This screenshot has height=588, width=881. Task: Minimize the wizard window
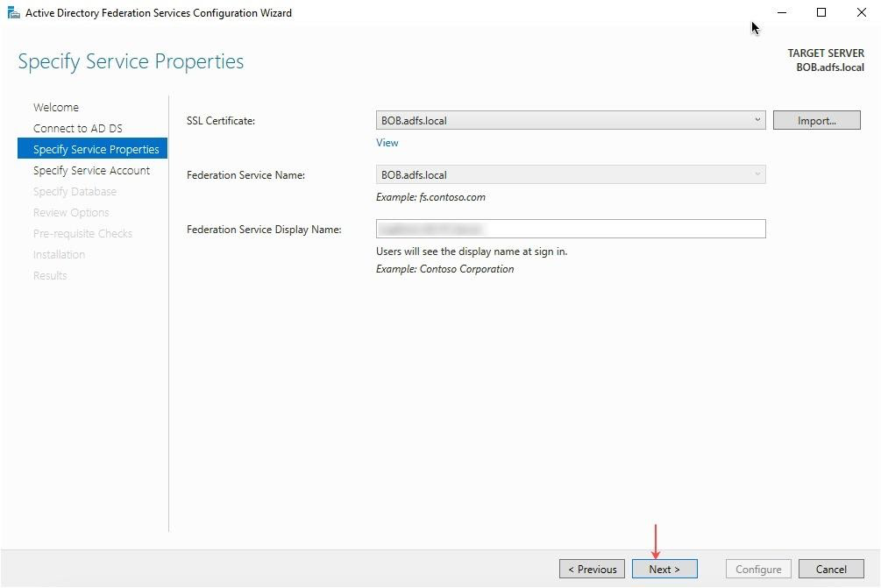tap(782, 12)
